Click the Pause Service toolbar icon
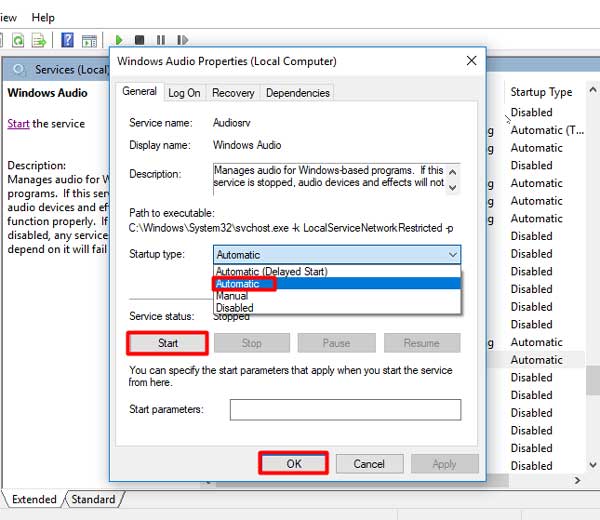The height and width of the screenshot is (520, 600). point(161,40)
